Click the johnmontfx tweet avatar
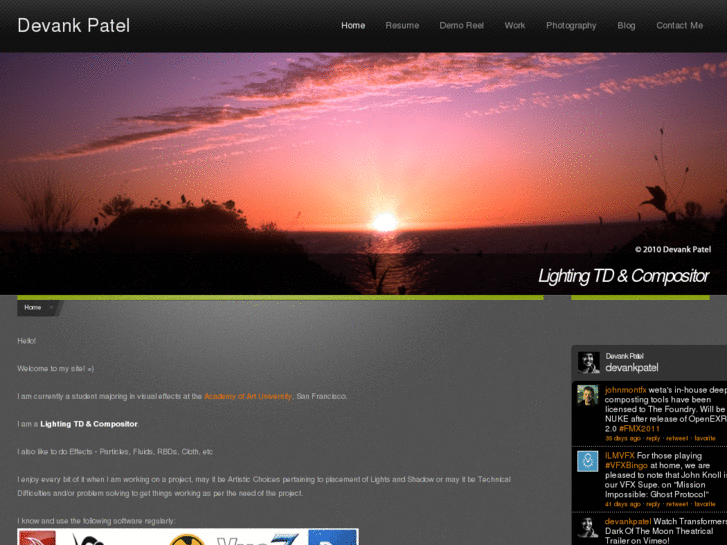727x545 pixels. point(587,396)
